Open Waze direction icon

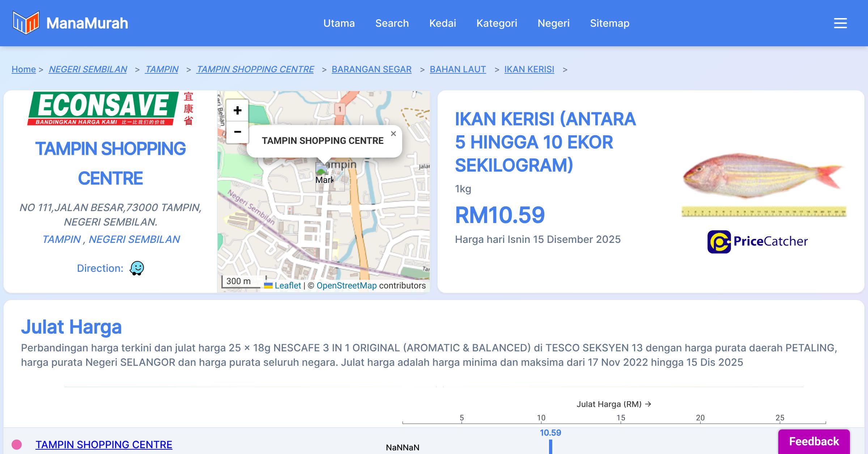pyautogui.click(x=137, y=268)
